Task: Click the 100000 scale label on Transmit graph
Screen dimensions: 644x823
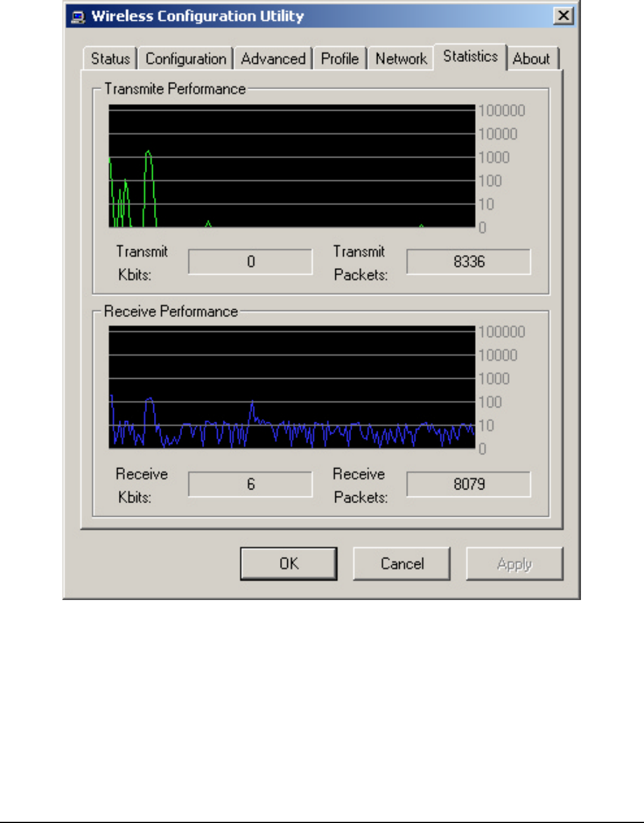Action: tap(502, 111)
